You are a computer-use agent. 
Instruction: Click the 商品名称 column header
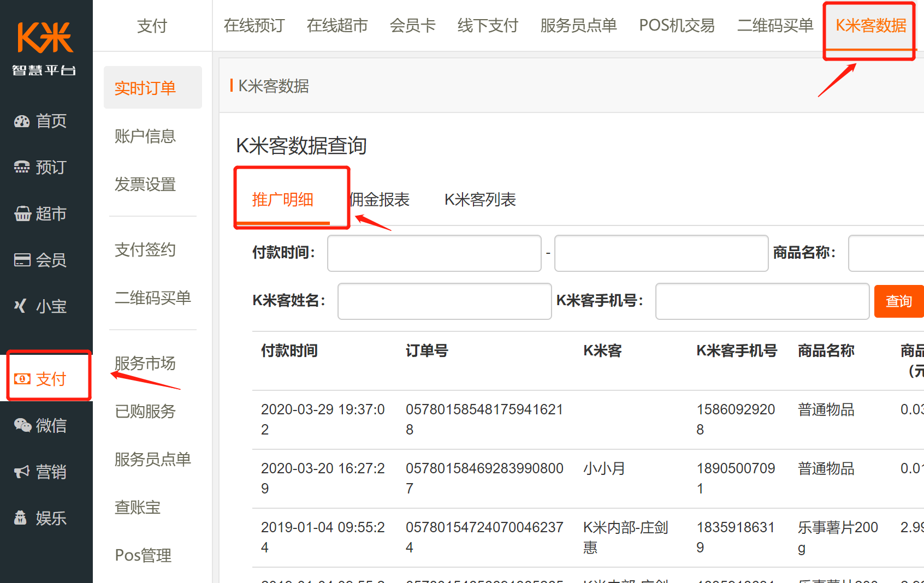(x=826, y=350)
